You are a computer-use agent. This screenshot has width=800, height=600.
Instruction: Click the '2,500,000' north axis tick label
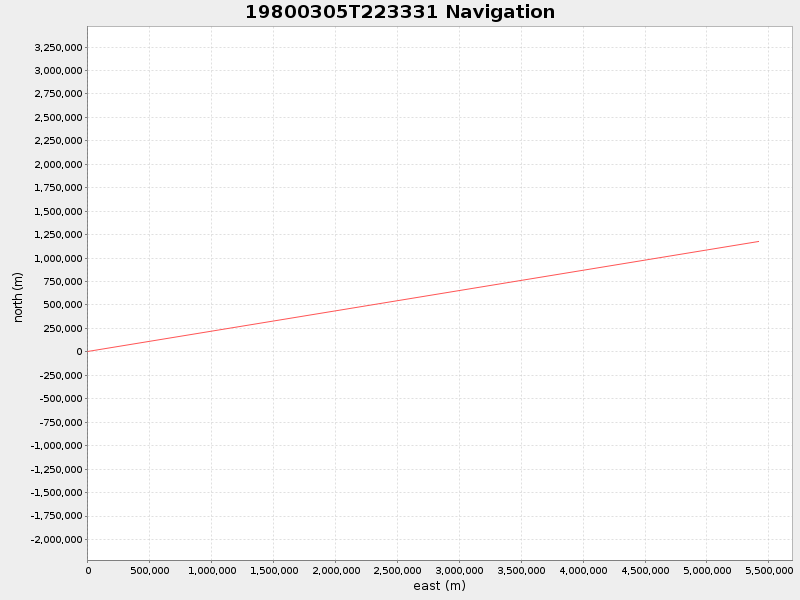click(x=58, y=117)
